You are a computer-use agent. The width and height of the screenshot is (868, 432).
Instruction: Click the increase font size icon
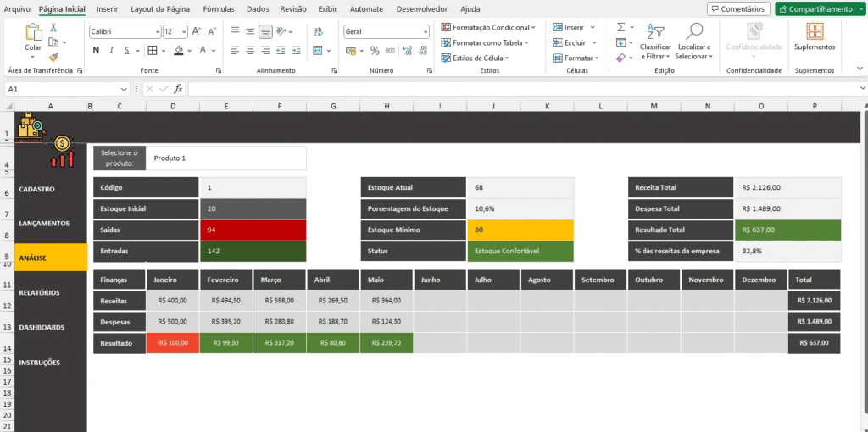pyautogui.click(x=197, y=31)
